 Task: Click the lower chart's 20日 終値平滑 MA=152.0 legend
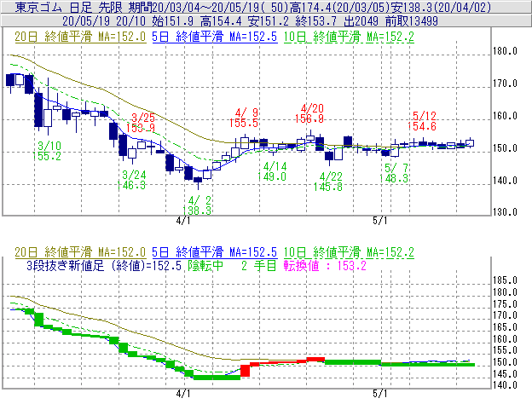[x=80, y=252]
